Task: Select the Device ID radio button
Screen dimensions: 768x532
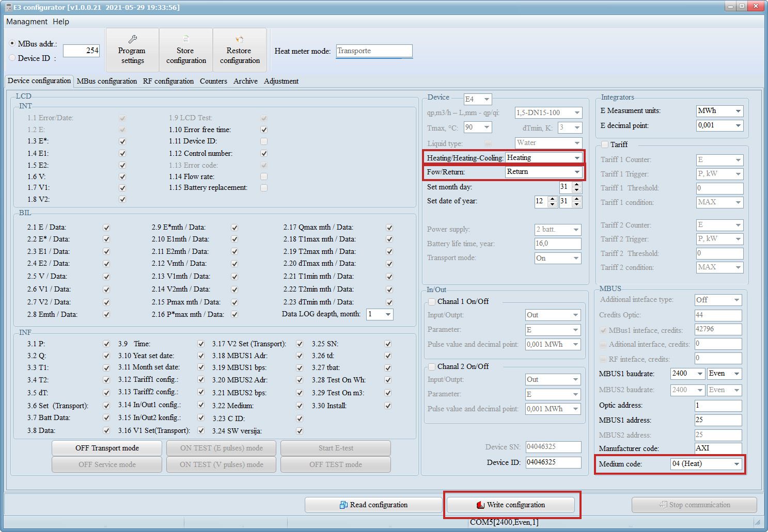Action: (x=12, y=58)
